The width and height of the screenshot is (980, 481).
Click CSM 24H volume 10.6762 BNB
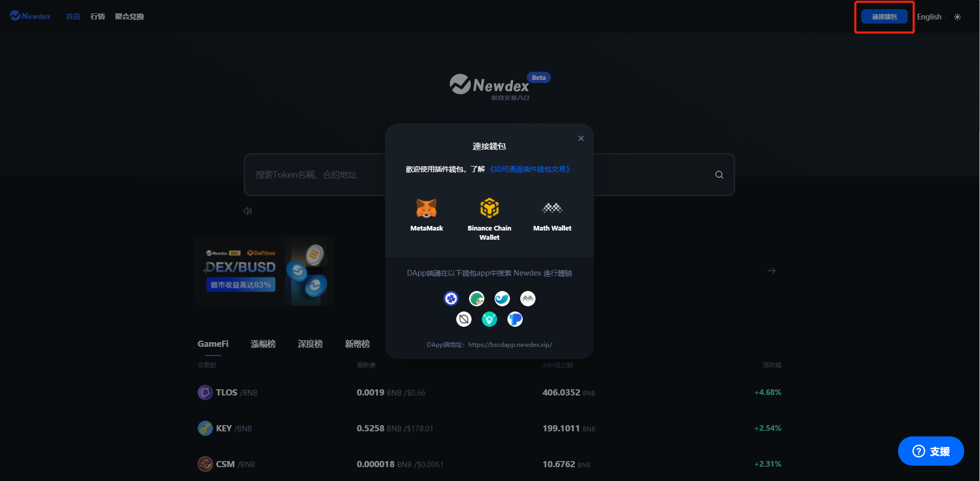point(566,464)
